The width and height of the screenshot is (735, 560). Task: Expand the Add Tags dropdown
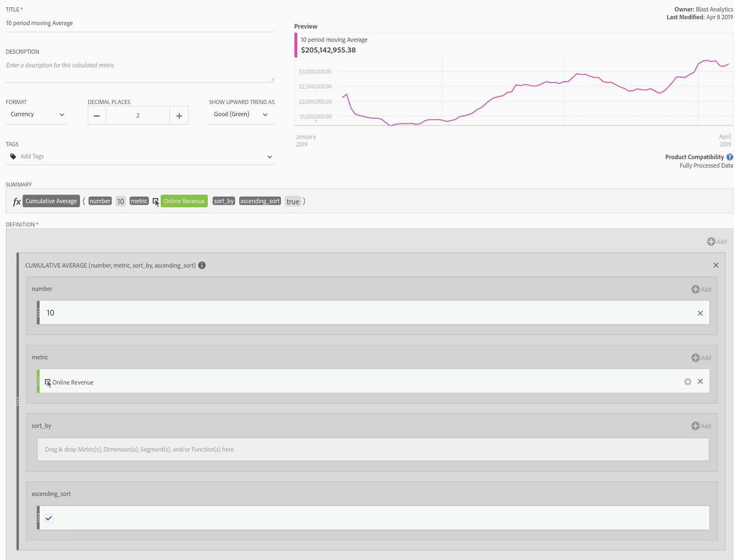270,157
